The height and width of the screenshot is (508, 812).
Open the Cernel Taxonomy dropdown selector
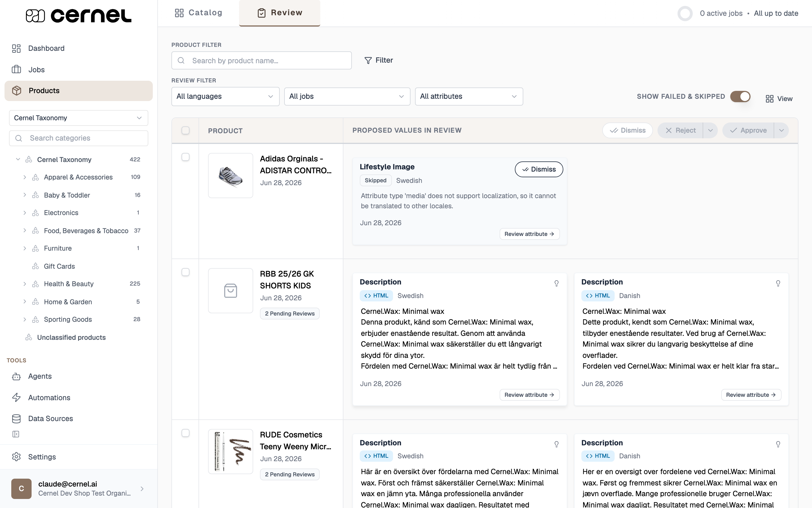click(x=78, y=118)
